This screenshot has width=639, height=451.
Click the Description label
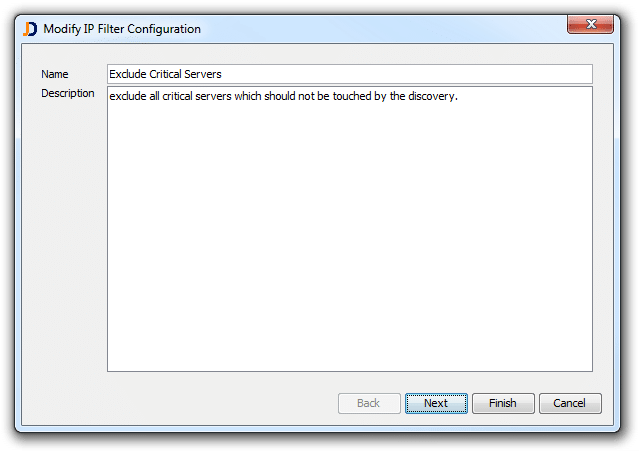tap(68, 94)
